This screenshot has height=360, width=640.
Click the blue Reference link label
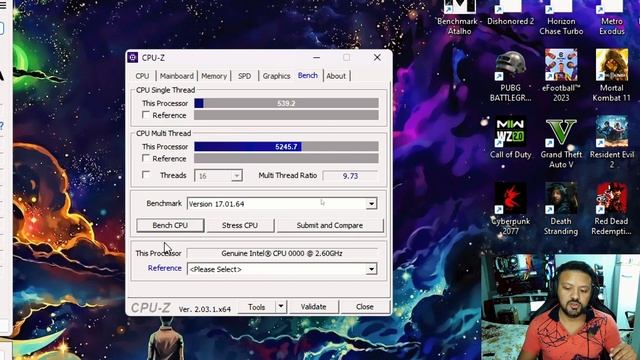[164, 268]
